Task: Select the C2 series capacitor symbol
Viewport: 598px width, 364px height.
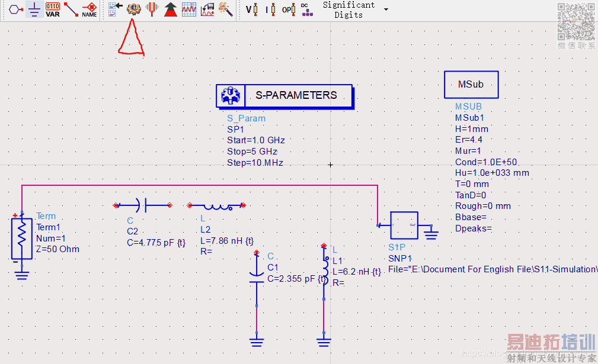Action: click(143, 205)
